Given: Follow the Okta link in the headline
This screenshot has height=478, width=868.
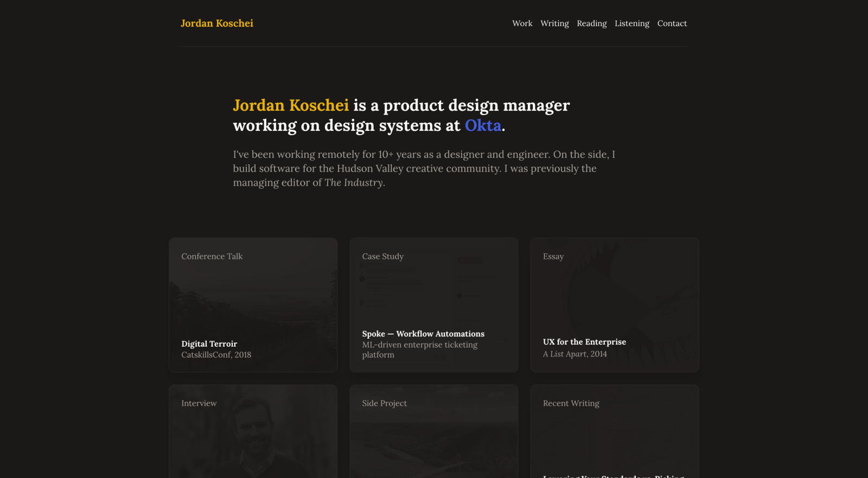Looking at the screenshot, I should 483,125.
